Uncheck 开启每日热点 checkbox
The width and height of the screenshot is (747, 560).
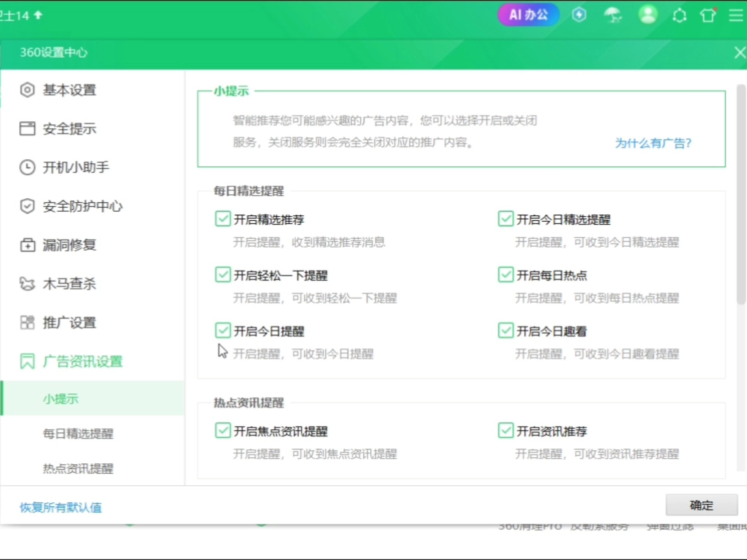pos(505,275)
